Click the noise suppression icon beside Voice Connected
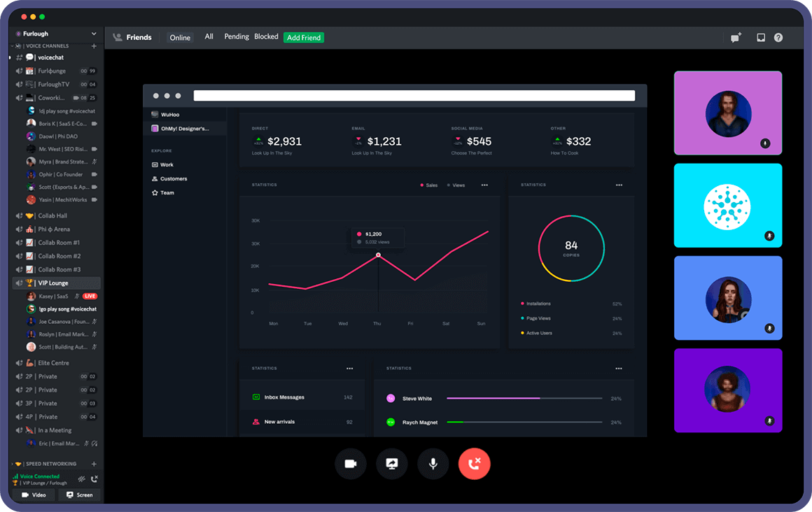 tap(81, 479)
